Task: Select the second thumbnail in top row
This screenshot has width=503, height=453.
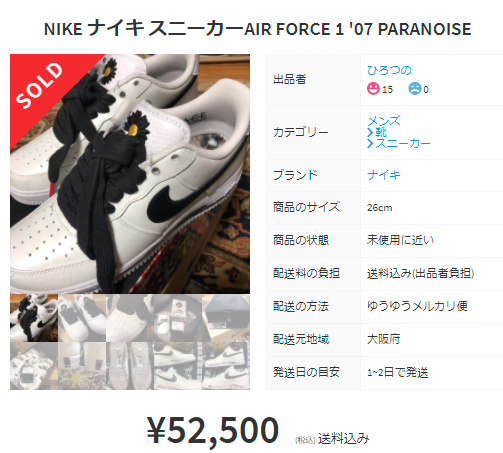Action: tap(82, 318)
